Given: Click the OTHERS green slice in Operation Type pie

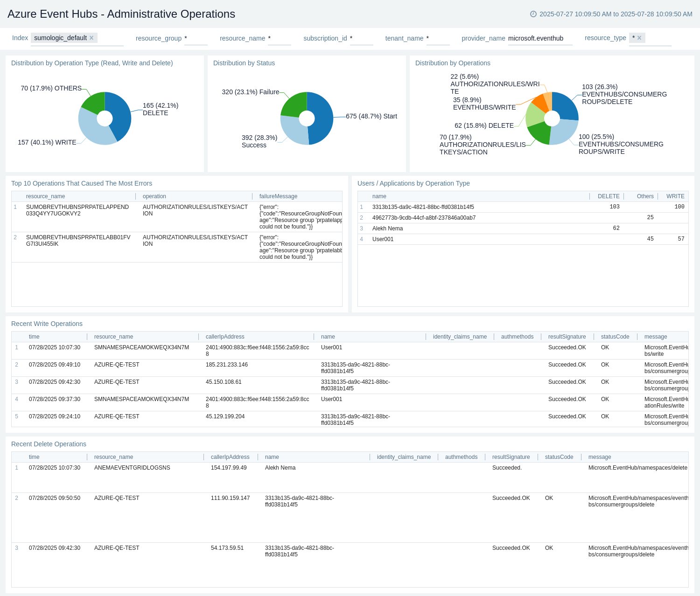Looking at the screenshot, I should (95, 103).
